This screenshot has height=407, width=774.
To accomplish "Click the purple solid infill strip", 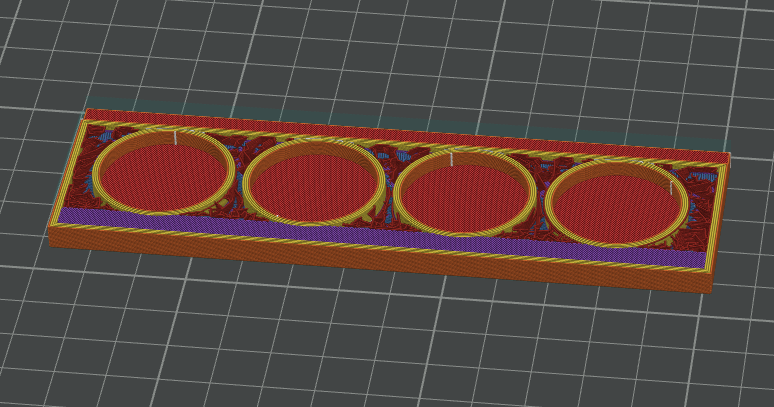I will [x=383, y=238].
